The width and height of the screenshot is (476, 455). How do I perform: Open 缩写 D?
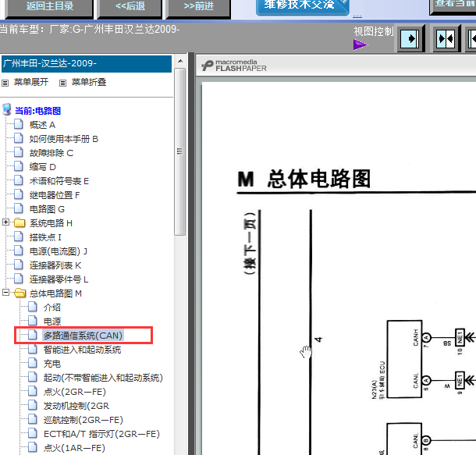coord(42,167)
